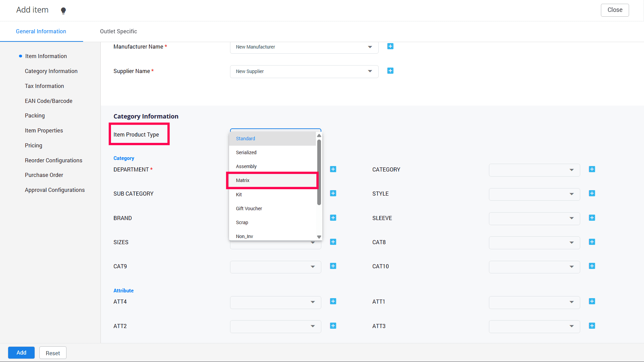This screenshot has width=644, height=362.
Task: Switch to Outlet Specific tab
Action: (118, 31)
